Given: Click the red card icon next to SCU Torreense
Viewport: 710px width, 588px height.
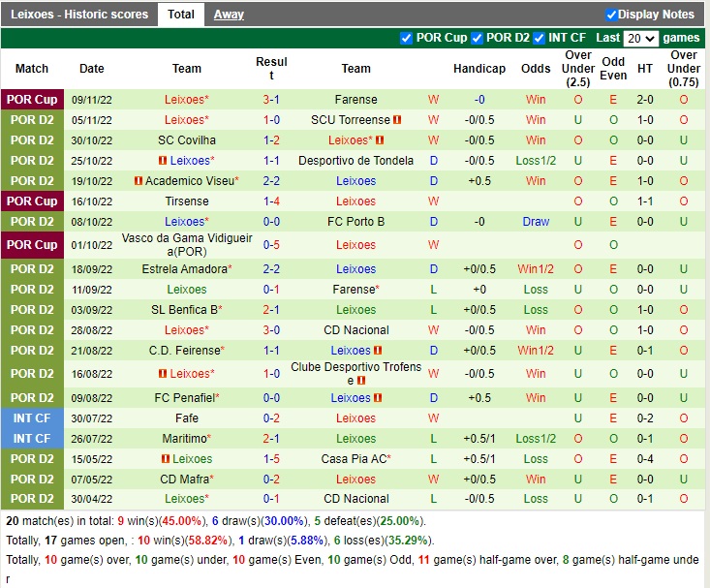Looking at the screenshot, I should click(x=397, y=120).
